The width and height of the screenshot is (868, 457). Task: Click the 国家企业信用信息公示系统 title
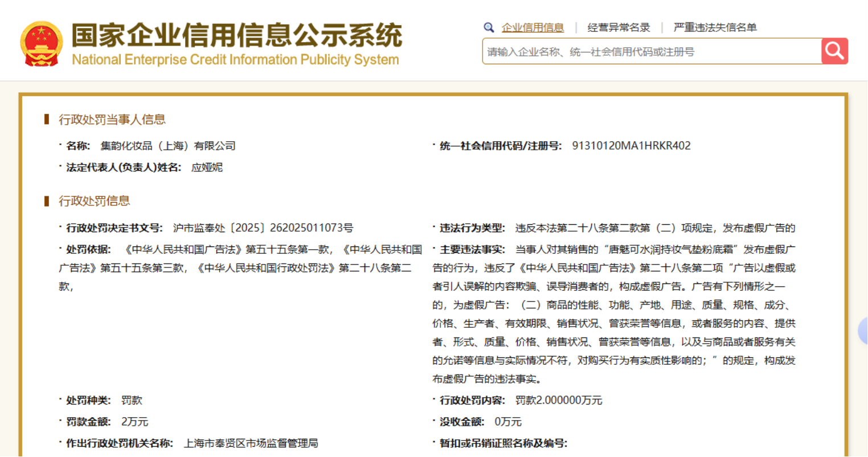click(237, 35)
